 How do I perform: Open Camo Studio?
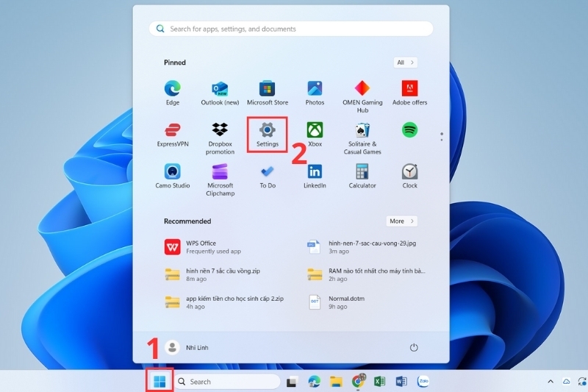point(173,176)
